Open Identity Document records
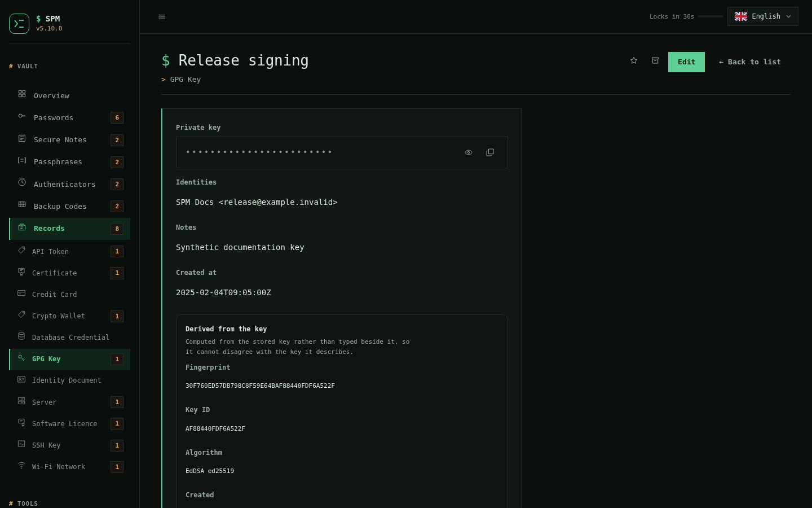 click(70, 380)
